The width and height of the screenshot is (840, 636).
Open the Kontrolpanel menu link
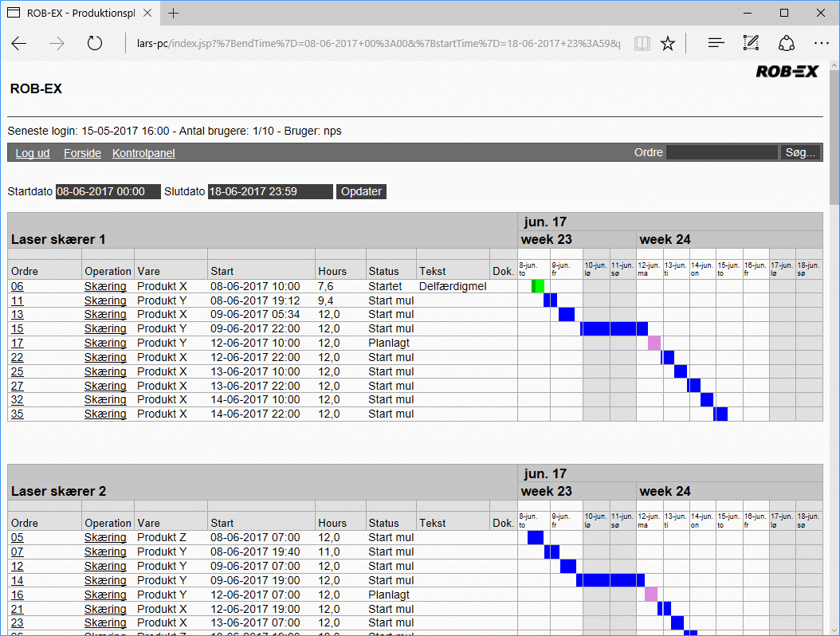(143, 153)
